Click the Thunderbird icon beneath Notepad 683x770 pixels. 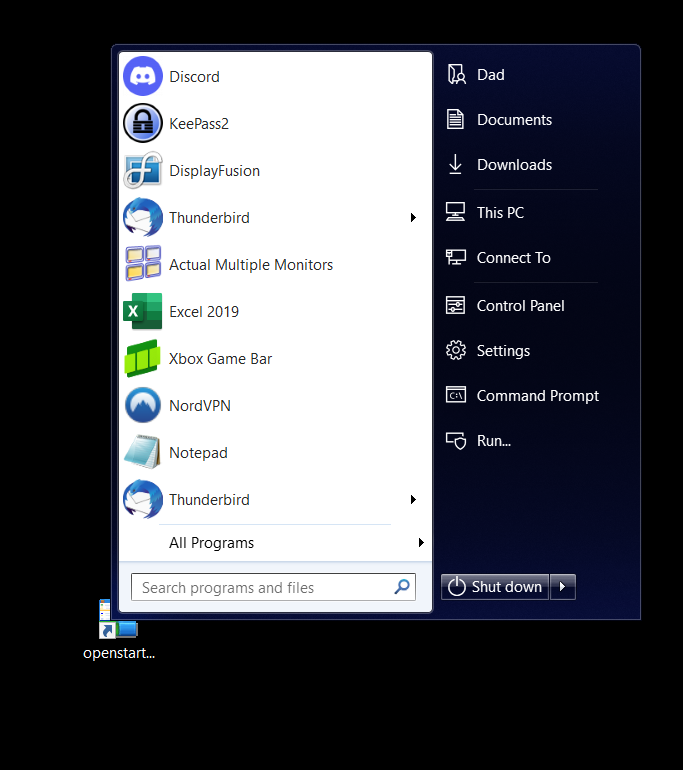142,499
